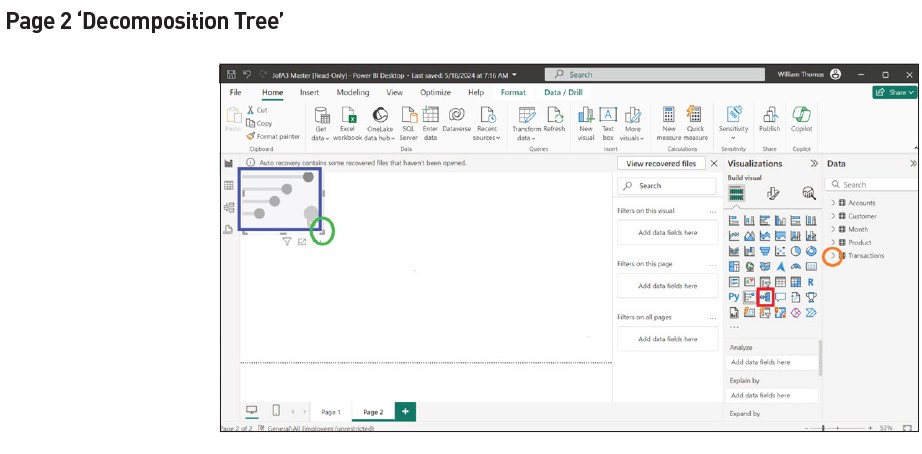Switch to mobile layout view
The width and height of the screenshot is (922, 454).
276,411
